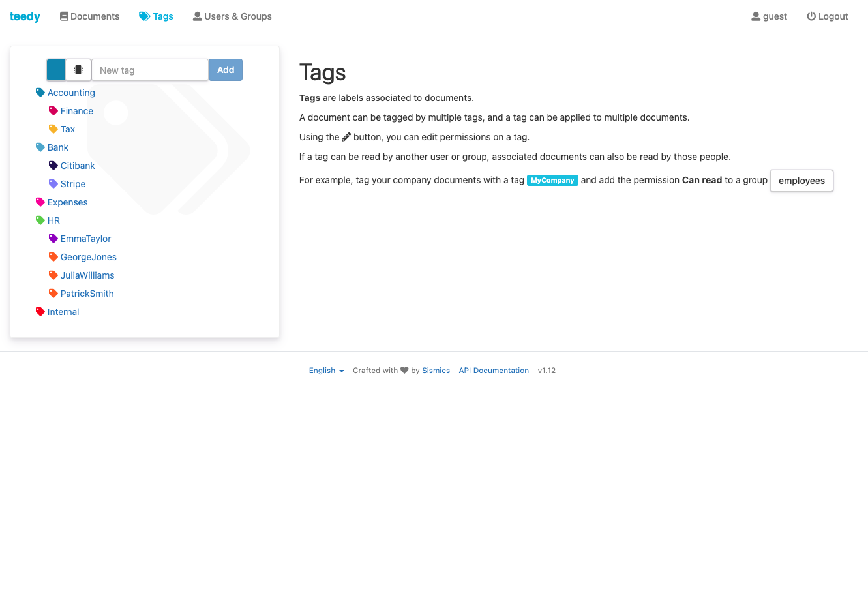
Task: Open the guest user profile
Action: [770, 16]
